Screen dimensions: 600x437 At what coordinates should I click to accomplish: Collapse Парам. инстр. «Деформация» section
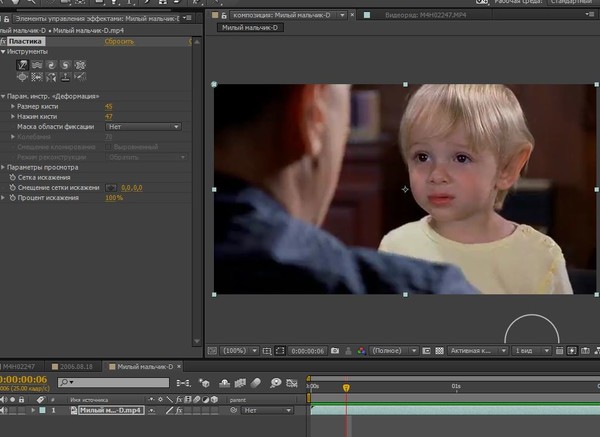tap(3, 96)
